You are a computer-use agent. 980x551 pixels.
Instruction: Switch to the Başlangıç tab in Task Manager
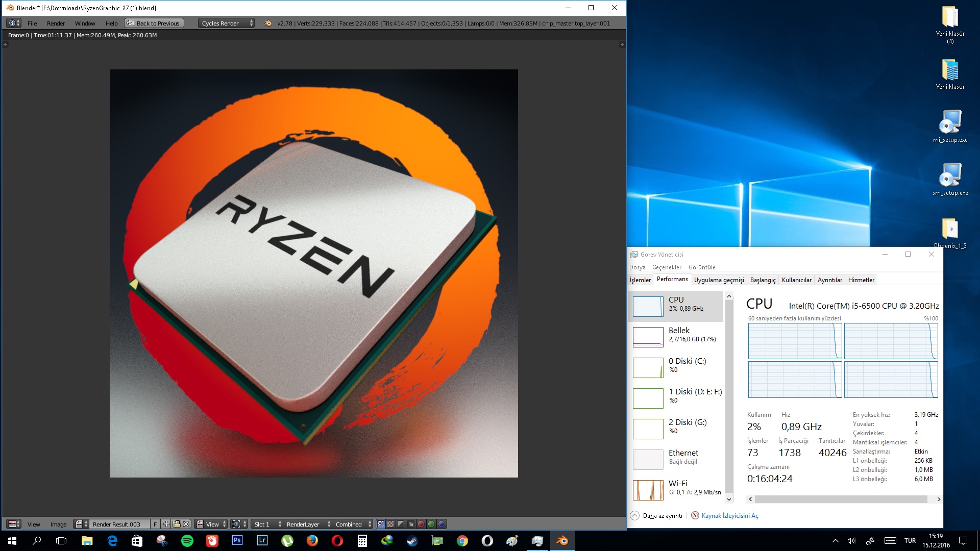tap(763, 280)
